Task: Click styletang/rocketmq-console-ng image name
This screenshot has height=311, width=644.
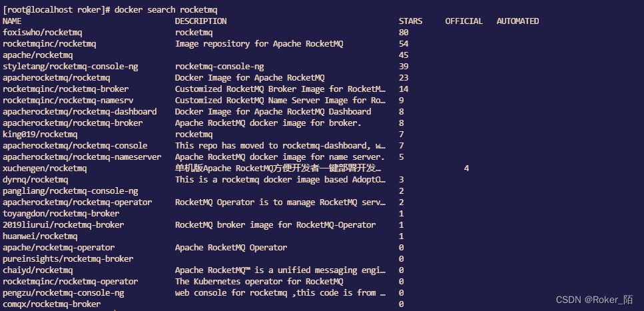Action: (70, 66)
